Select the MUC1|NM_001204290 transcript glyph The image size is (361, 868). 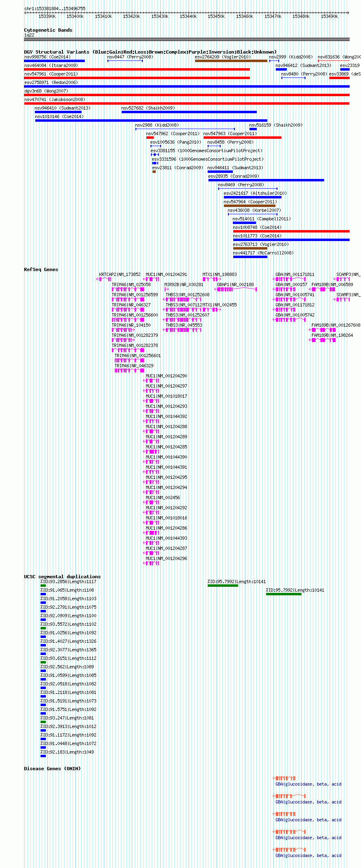(x=151, y=381)
